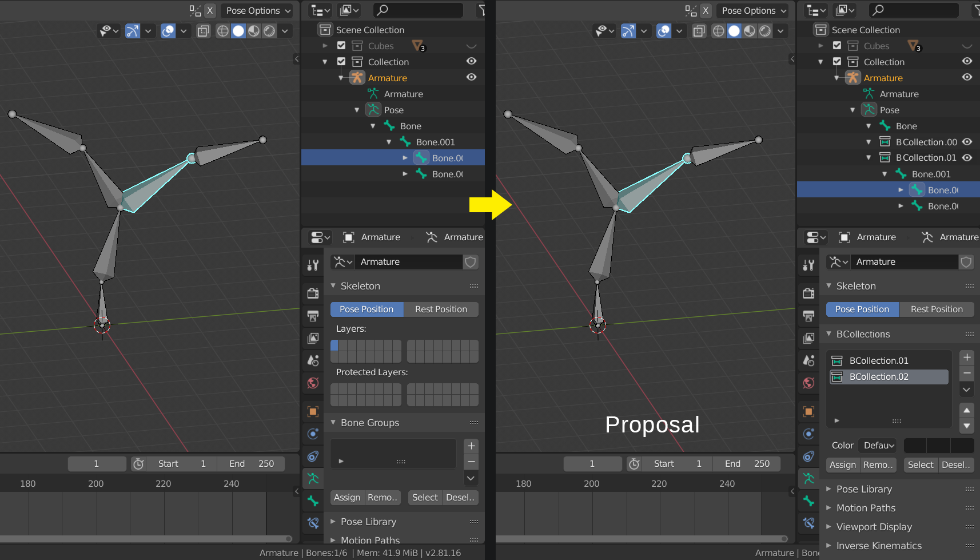The height and width of the screenshot is (560, 980).
Task: Click Assign in left Bone Groups panel
Action: 347,498
